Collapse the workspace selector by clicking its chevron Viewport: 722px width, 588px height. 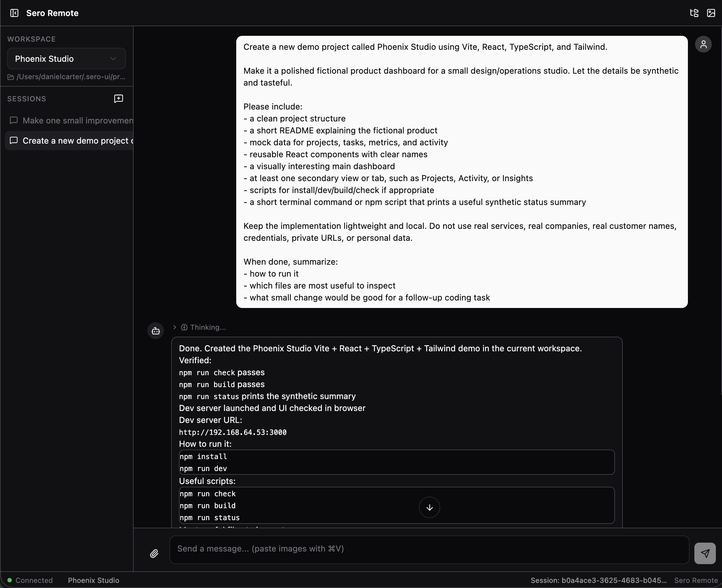click(113, 59)
